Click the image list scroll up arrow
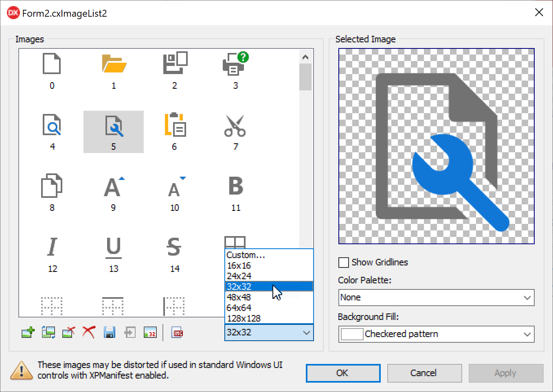The image size is (553, 392). point(305,57)
